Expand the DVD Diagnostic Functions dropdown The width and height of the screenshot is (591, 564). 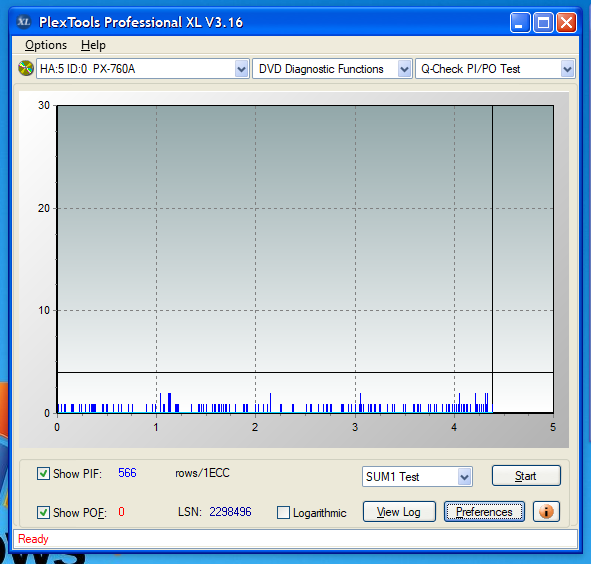click(404, 69)
